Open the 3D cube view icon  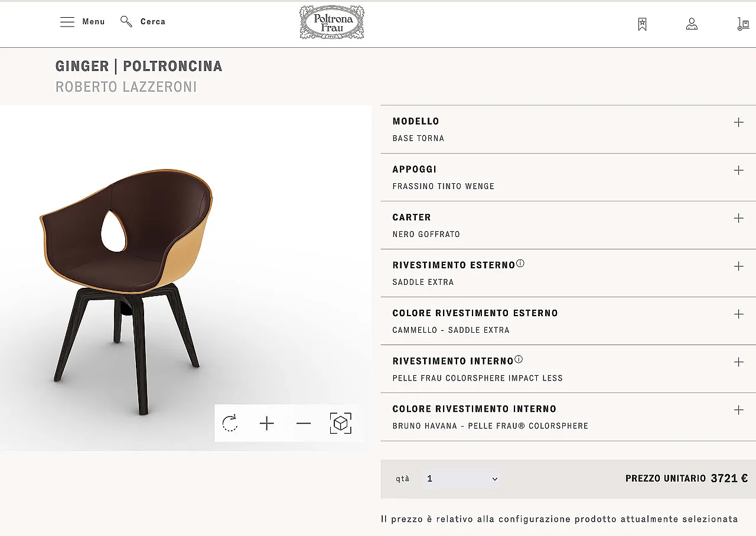click(341, 423)
